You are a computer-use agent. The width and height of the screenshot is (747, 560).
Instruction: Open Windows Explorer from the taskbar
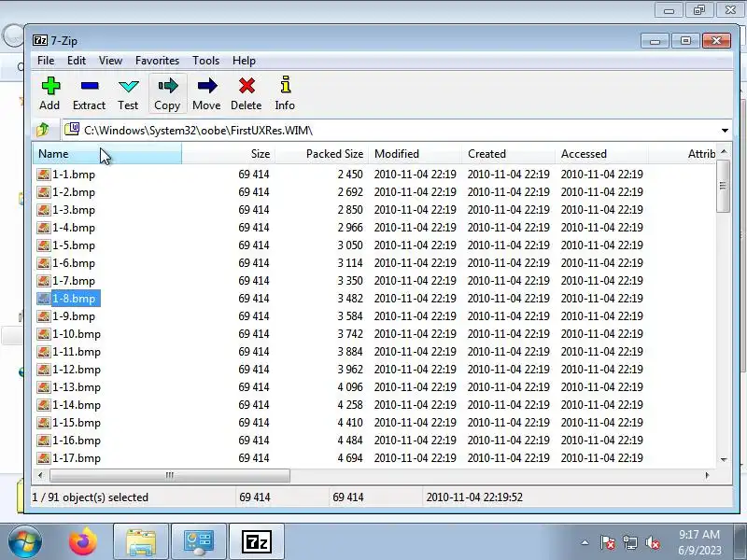(x=141, y=541)
